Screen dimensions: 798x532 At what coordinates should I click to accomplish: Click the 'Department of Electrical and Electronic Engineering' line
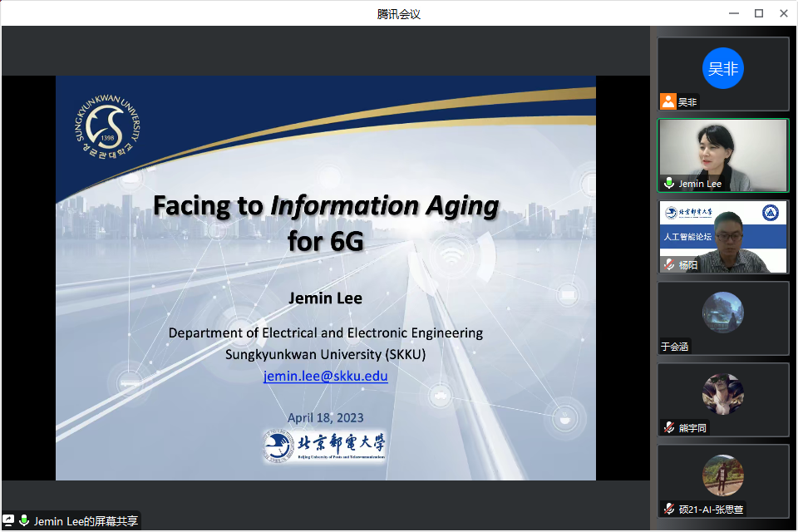point(326,333)
